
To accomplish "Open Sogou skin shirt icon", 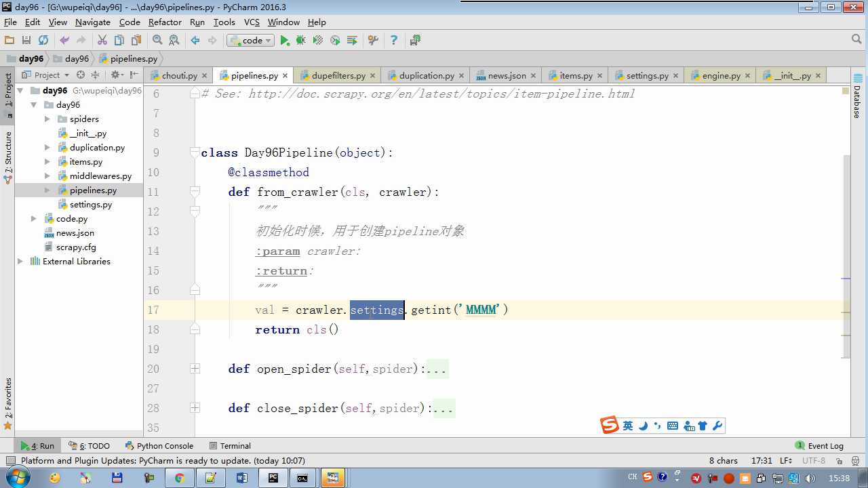I will 703,426.
